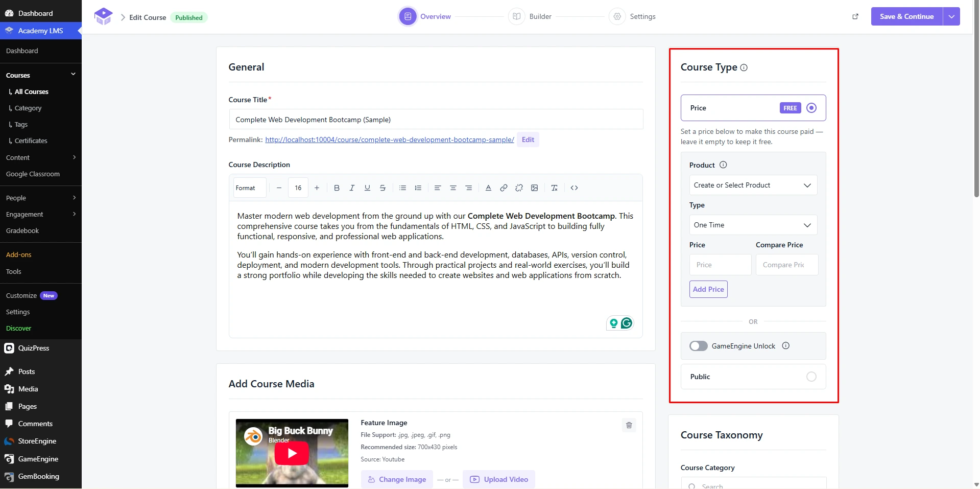The width and height of the screenshot is (980, 489).
Task: Click the Add Price button
Action: (708, 289)
